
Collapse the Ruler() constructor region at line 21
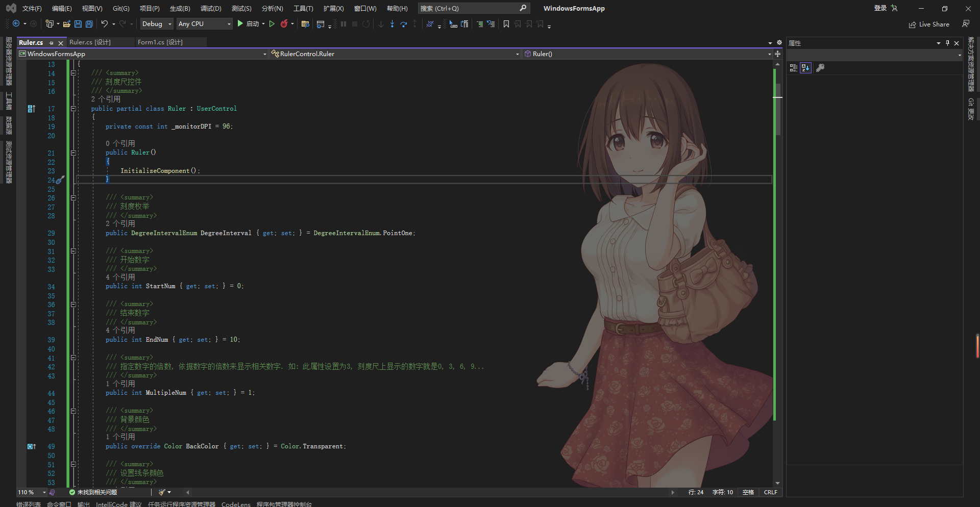point(73,153)
